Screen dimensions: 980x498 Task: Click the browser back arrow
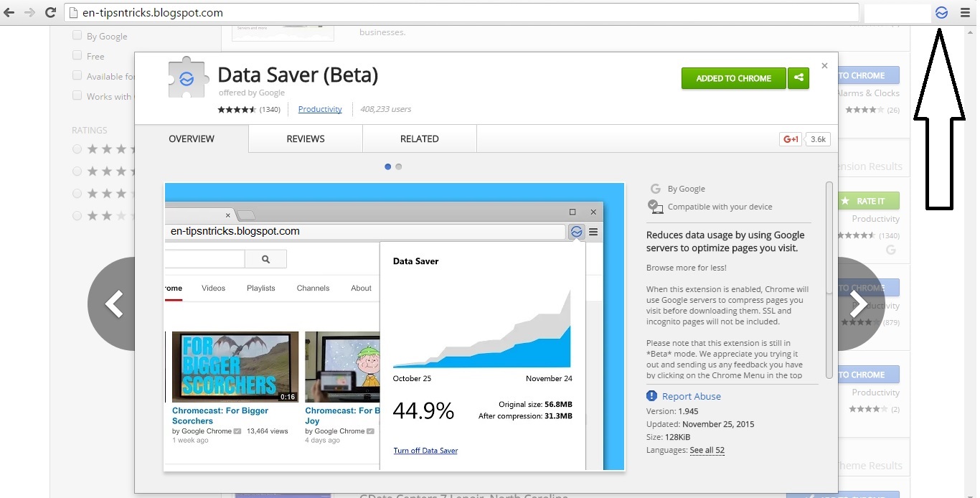pyautogui.click(x=9, y=12)
